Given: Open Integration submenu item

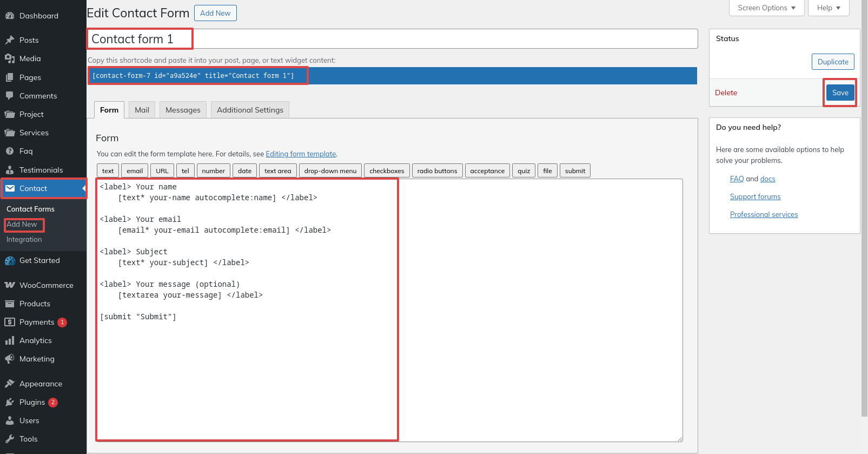Looking at the screenshot, I should click(x=24, y=239).
